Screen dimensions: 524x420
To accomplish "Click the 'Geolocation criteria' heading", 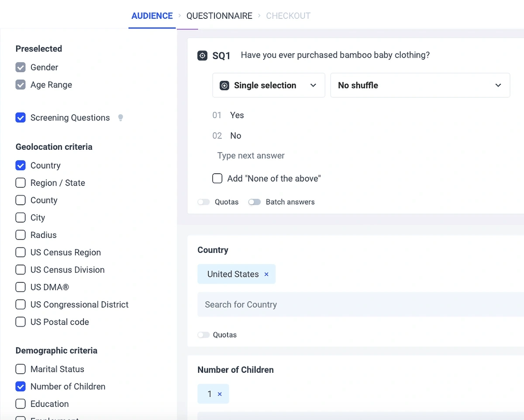I will (54, 147).
